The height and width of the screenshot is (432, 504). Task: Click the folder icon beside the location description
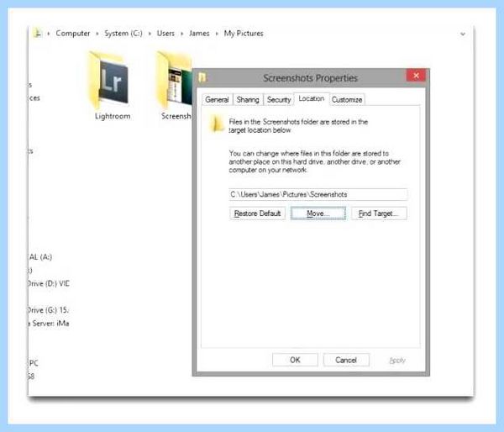[217, 124]
